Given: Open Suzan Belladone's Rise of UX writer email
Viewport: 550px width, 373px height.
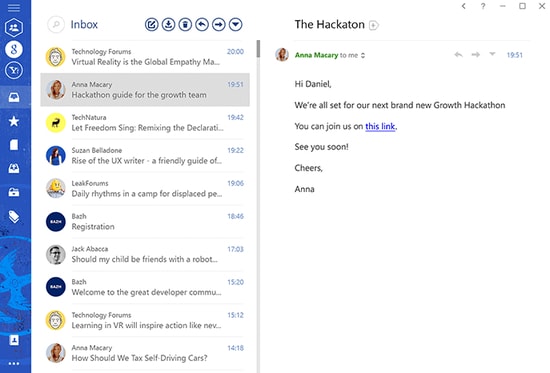Looking at the screenshot, I should click(145, 156).
